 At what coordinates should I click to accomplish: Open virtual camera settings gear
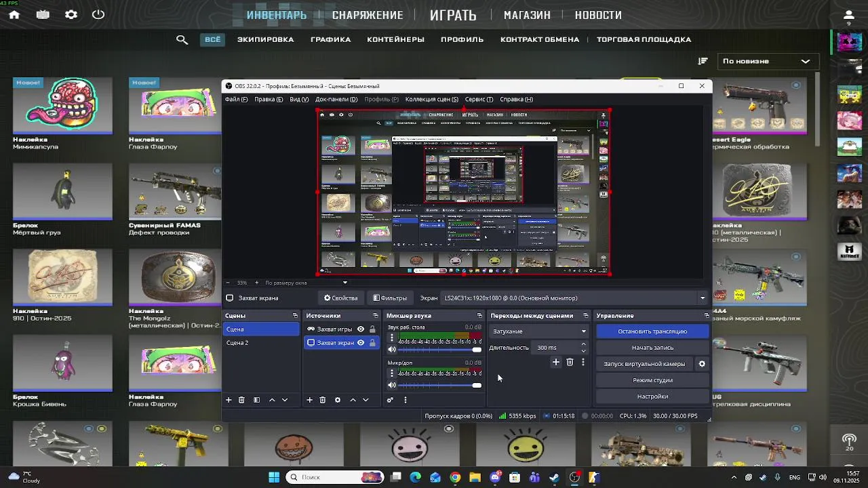[702, 364]
